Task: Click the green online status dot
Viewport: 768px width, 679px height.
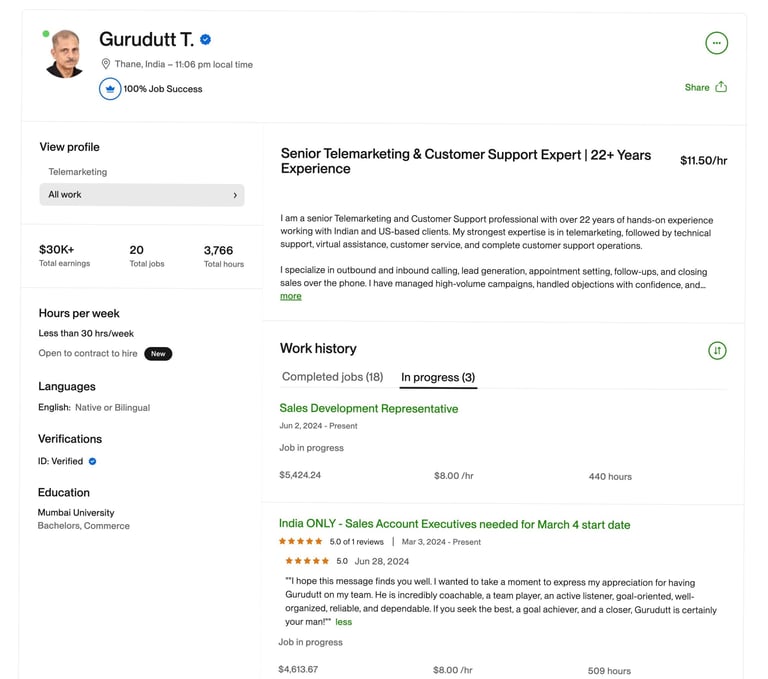Action: [x=46, y=34]
